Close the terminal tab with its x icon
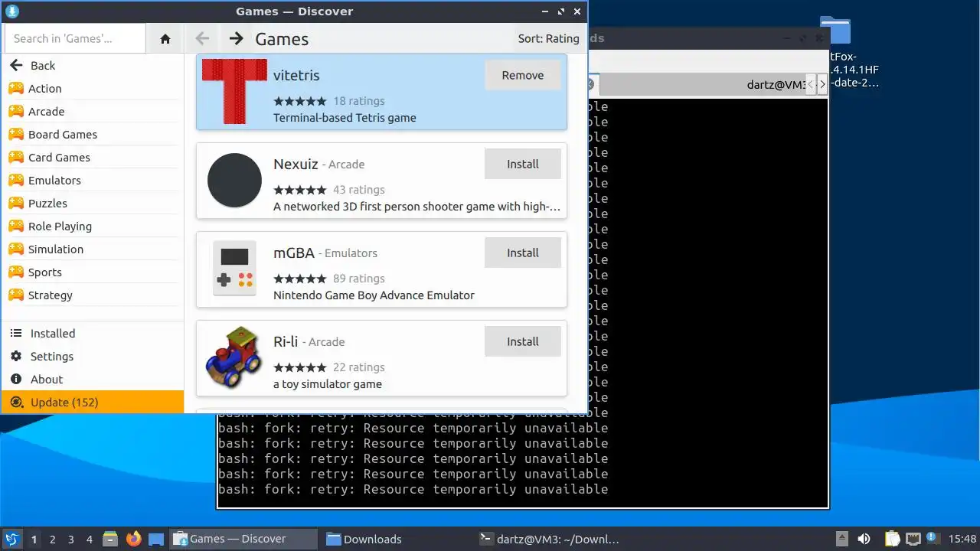The image size is (980, 551). (590, 85)
